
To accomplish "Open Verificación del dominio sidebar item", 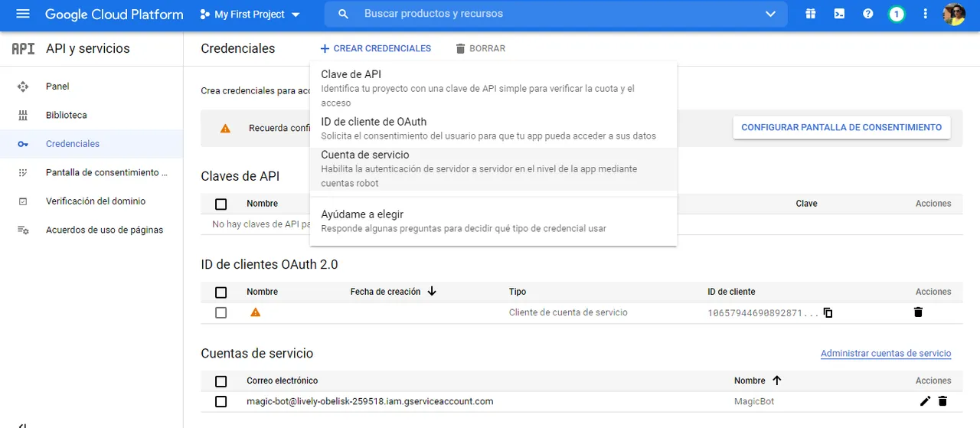I will (91, 201).
